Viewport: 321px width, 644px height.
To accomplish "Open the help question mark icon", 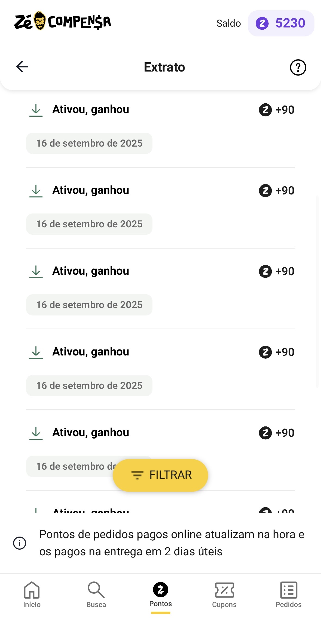I will pyautogui.click(x=298, y=67).
